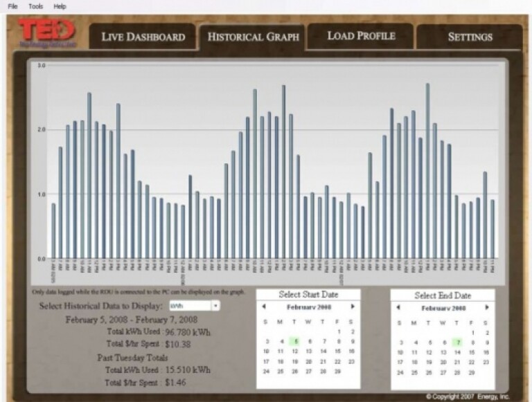Go to previous month in End Date calendar

pos(399,307)
